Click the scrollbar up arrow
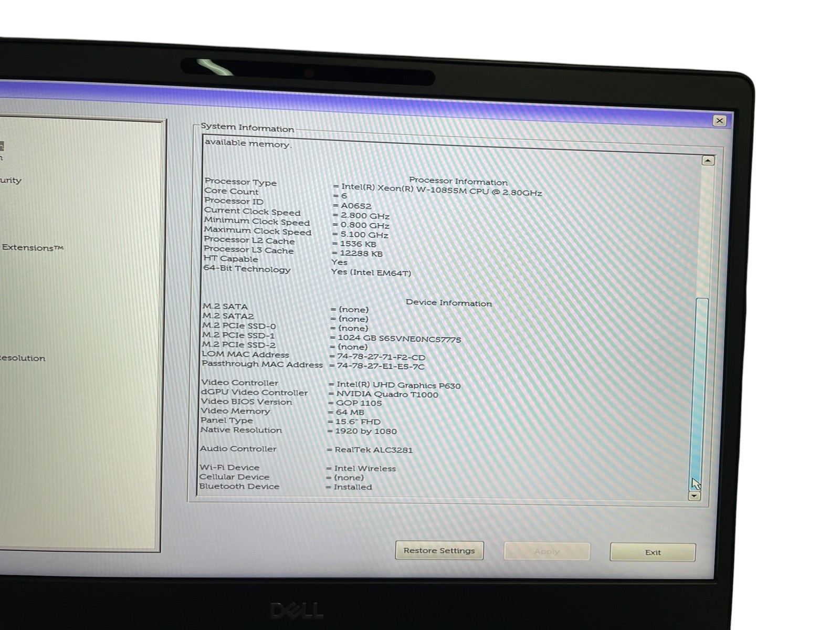The width and height of the screenshot is (840, 630). 708,161
